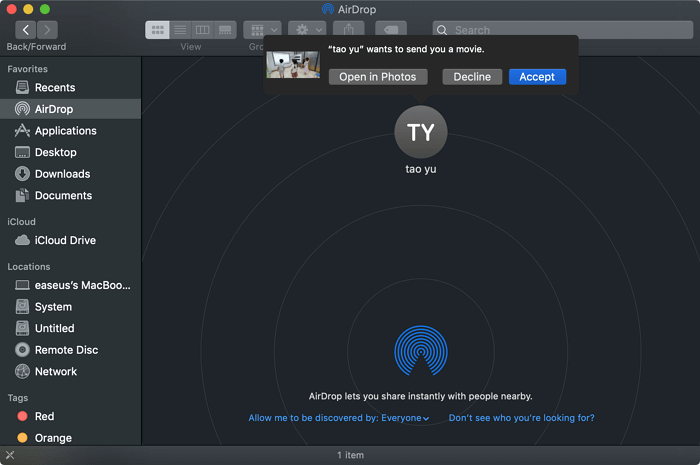Switch to list view mode
The image size is (700, 465).
[180, 30]
